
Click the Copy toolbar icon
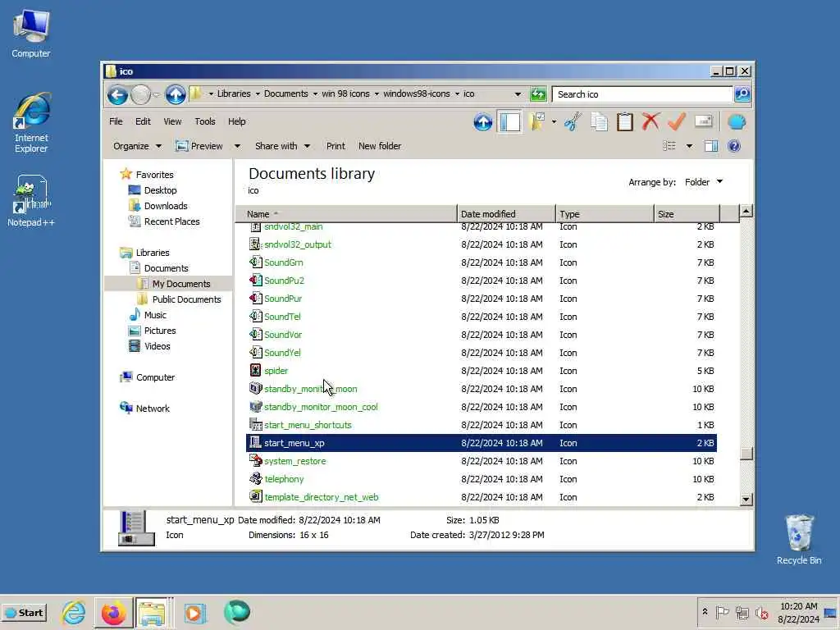click(599, 122)
